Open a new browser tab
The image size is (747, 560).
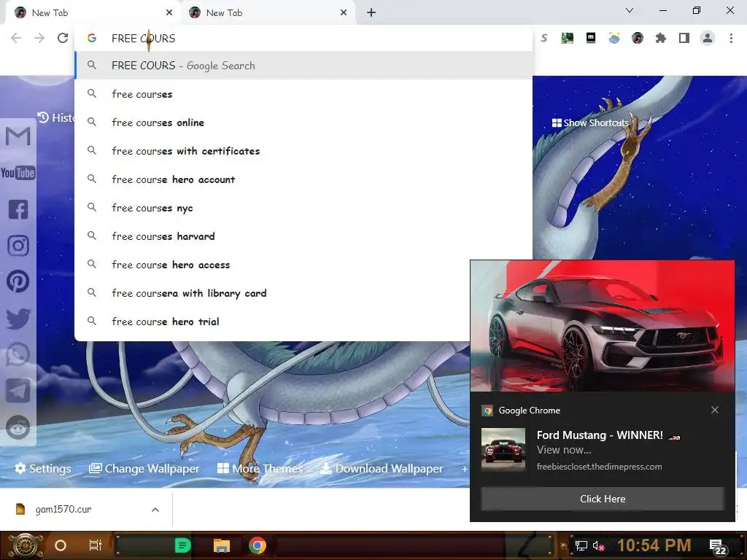371,12
